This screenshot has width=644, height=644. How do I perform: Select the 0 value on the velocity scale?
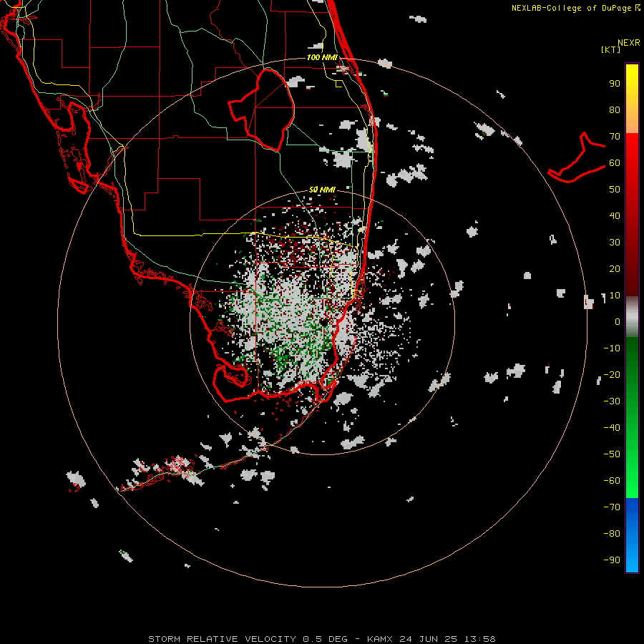(x=618, y=321)
